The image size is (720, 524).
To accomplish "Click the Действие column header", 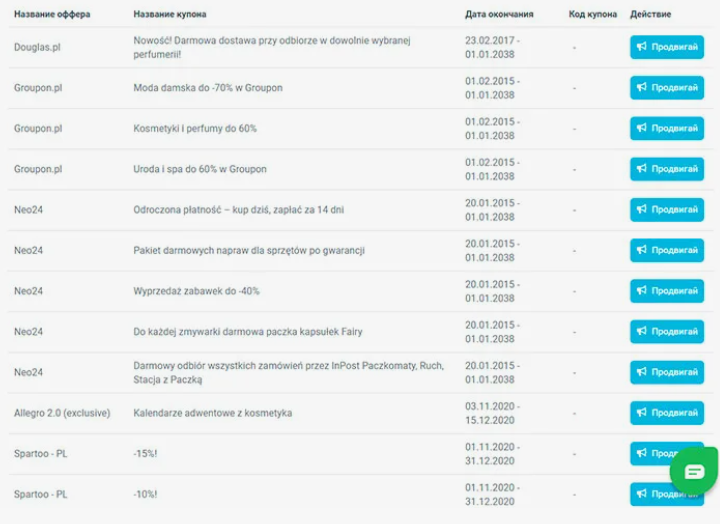I will click(650, 14).
